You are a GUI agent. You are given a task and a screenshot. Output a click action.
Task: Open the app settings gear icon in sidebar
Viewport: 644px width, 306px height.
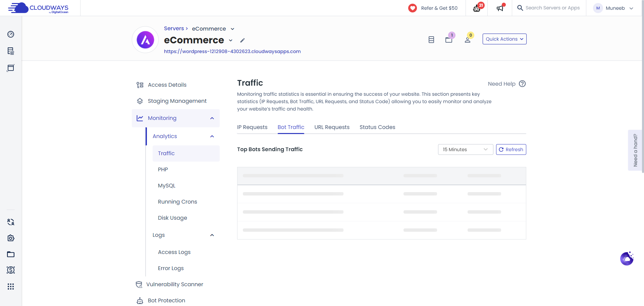pyautogui.click(x=11, y=238)
